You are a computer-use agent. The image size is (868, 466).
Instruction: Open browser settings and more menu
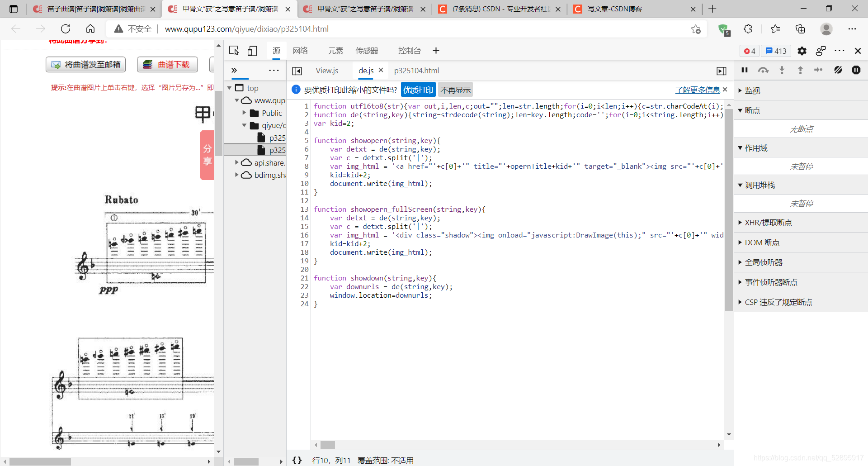click(x=852, y=29)
